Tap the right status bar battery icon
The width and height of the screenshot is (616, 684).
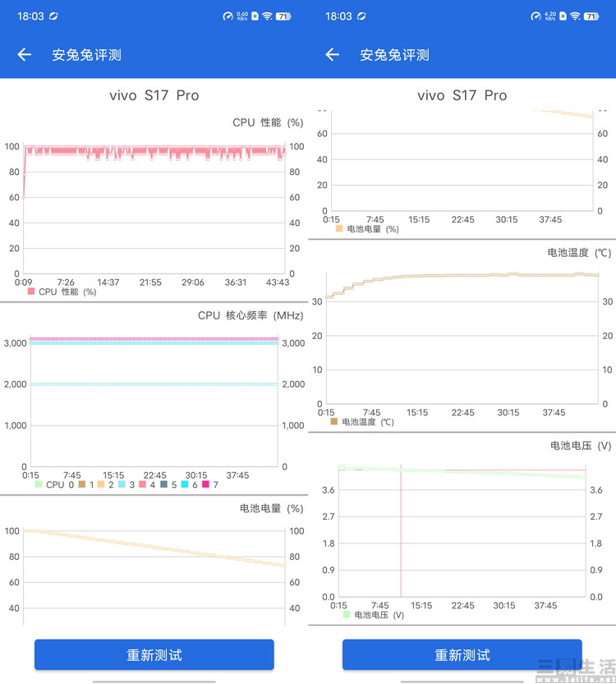591,16
